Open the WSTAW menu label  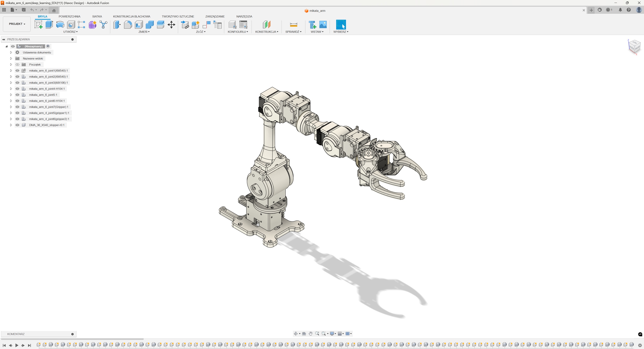pos(317,32)
